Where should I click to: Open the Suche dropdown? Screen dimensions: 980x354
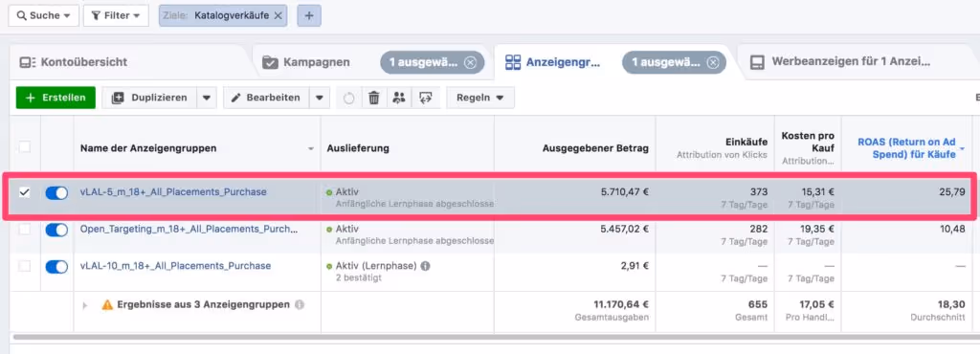pyautogui.click(x=44, y=15)
